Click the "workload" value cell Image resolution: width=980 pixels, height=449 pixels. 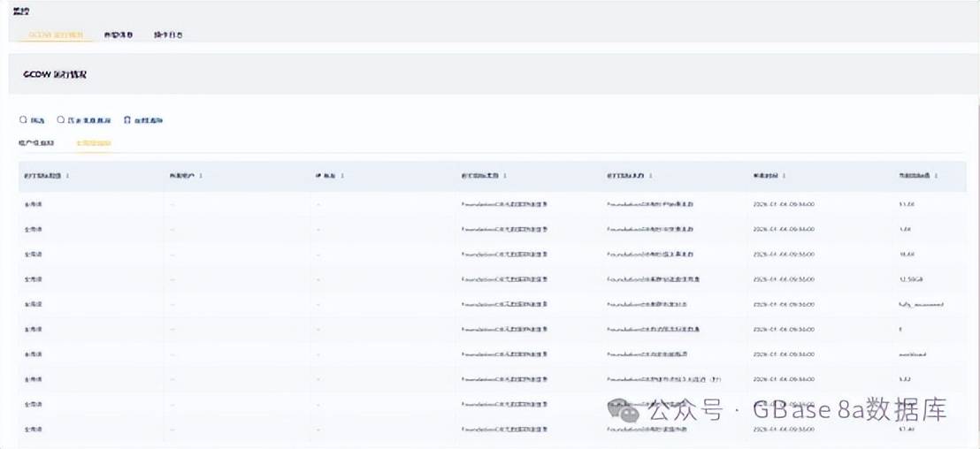[x=912, y=354]
